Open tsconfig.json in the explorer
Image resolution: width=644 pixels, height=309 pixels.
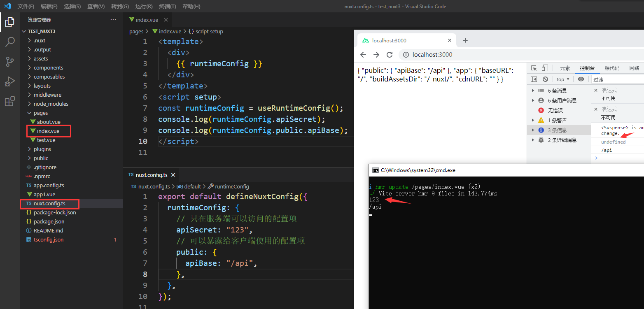[71, 239]
